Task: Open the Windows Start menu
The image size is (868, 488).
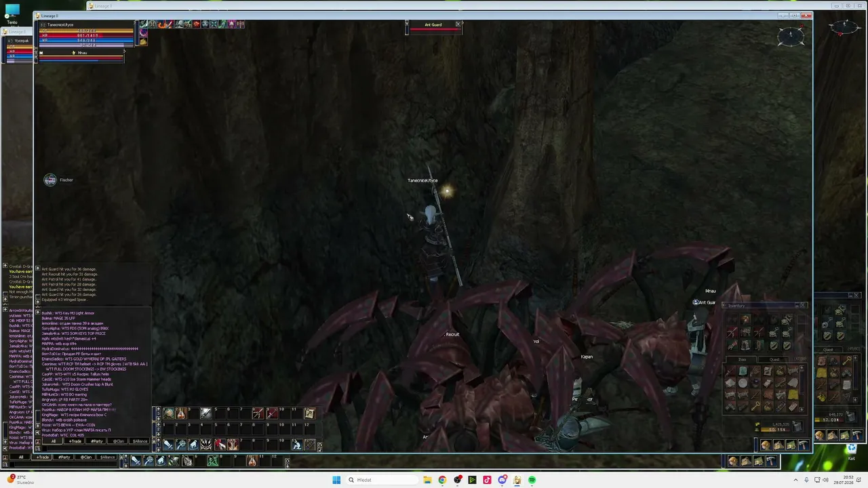Action: [x=336, y=480]
